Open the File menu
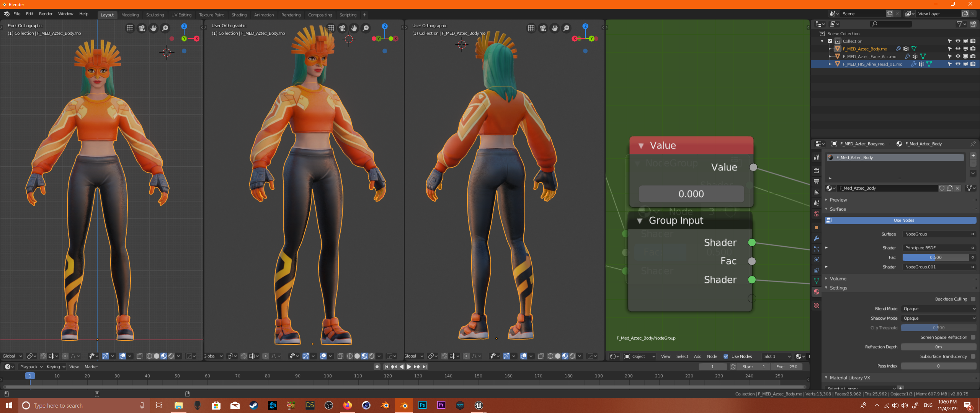980x413 pixels. click(17, 14)
